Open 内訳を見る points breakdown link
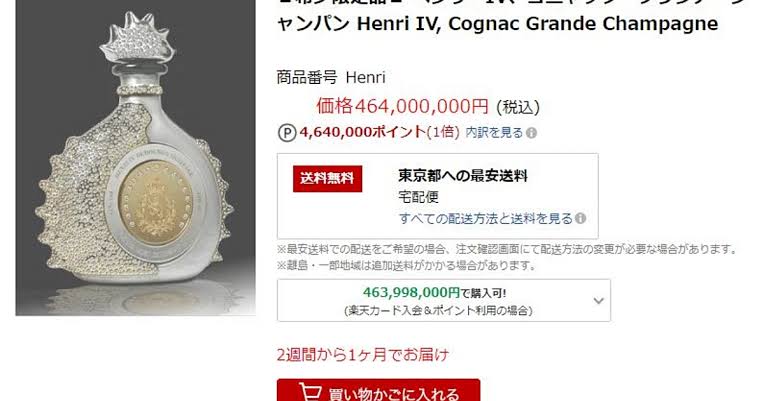 (x=494, y=133)
